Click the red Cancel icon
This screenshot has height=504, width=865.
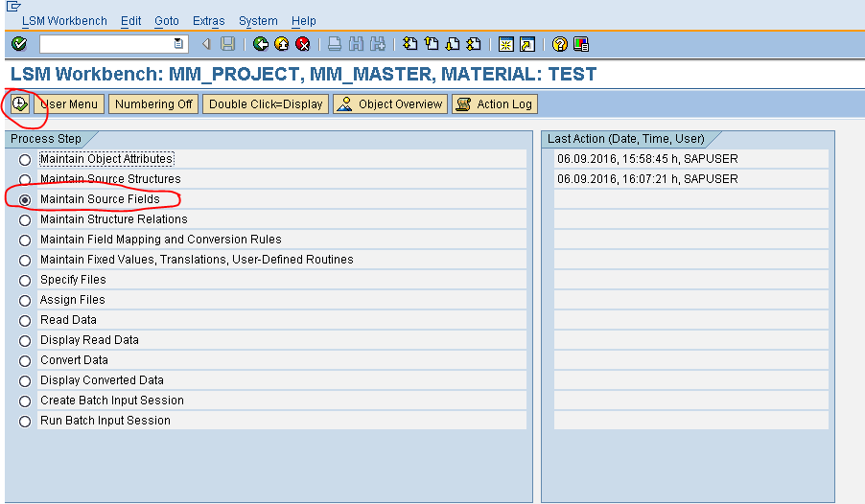click(303, 44)
